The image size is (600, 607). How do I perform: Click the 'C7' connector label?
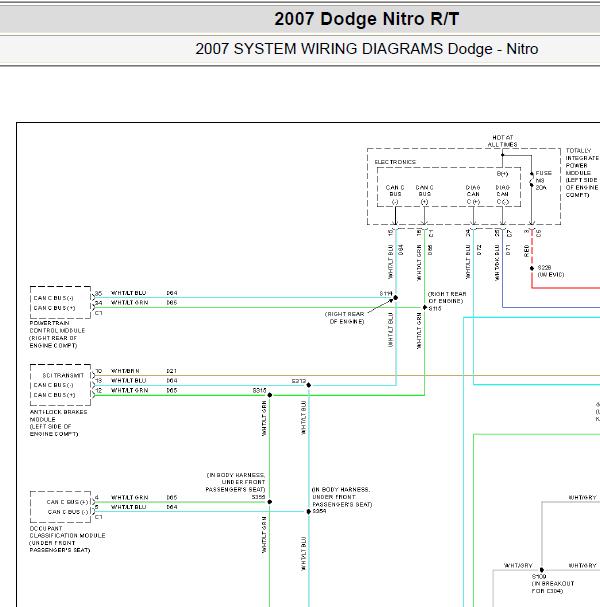click(509, 233)
